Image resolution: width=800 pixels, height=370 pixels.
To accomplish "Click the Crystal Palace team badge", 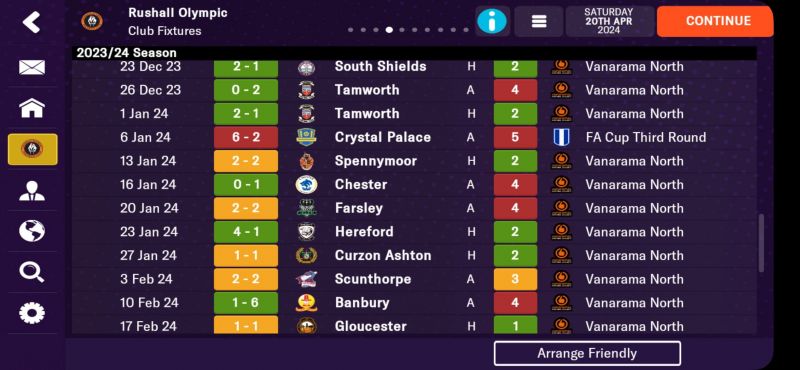I will click(x=306, y=137).
